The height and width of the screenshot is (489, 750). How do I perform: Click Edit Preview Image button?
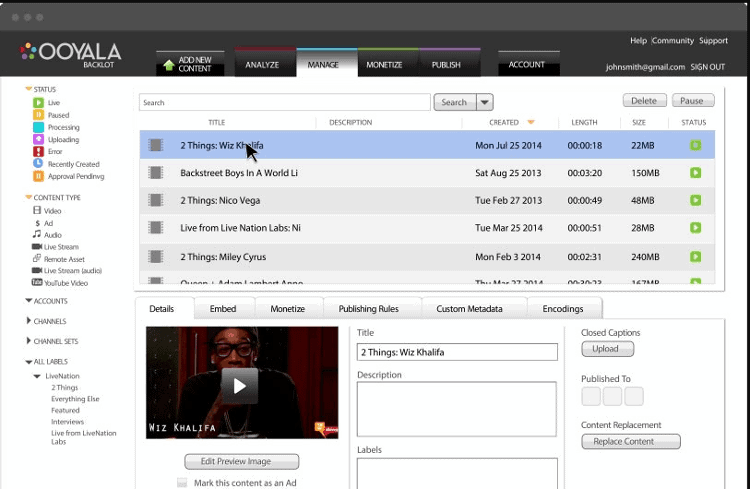click(242, 461)
